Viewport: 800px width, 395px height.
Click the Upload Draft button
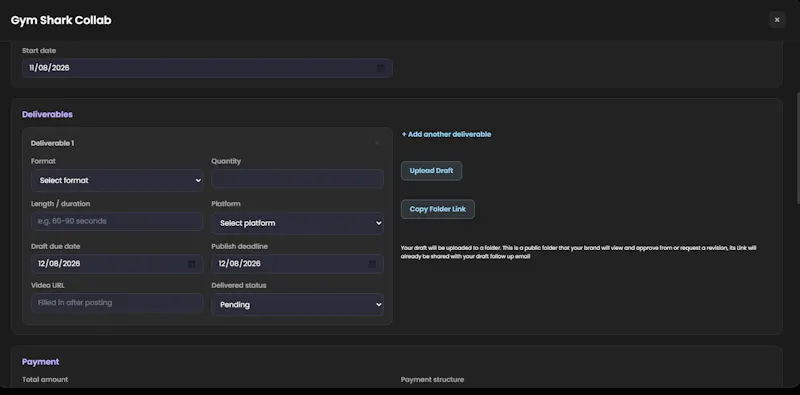click(x=431, y=171)
